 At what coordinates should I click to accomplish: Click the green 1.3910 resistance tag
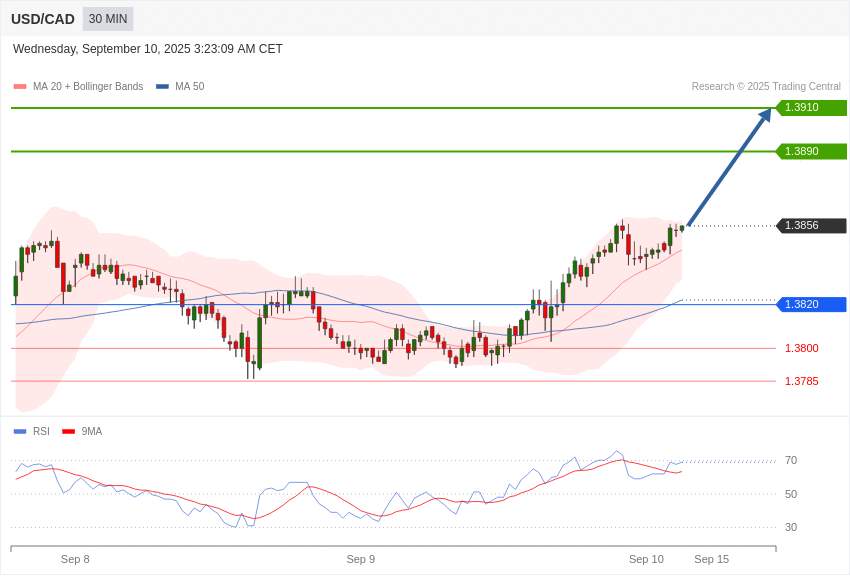click(811, 108)
